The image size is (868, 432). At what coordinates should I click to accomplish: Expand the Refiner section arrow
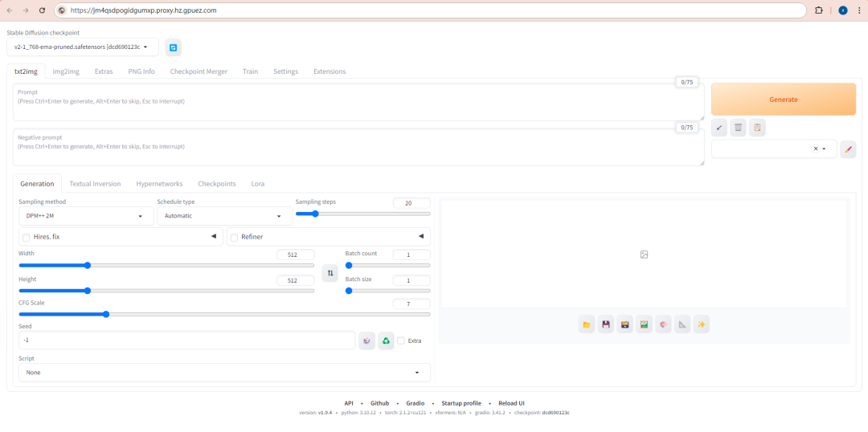[x=420, y=236]
